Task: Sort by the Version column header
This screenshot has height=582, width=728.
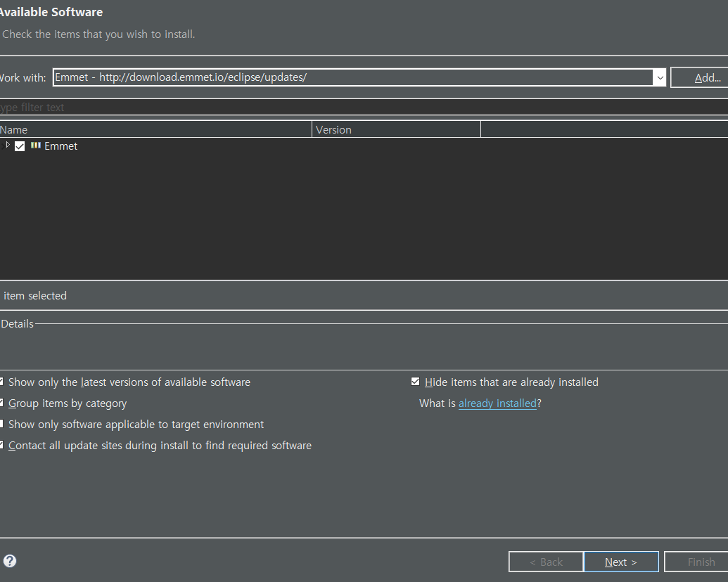Action: [397, 129]
